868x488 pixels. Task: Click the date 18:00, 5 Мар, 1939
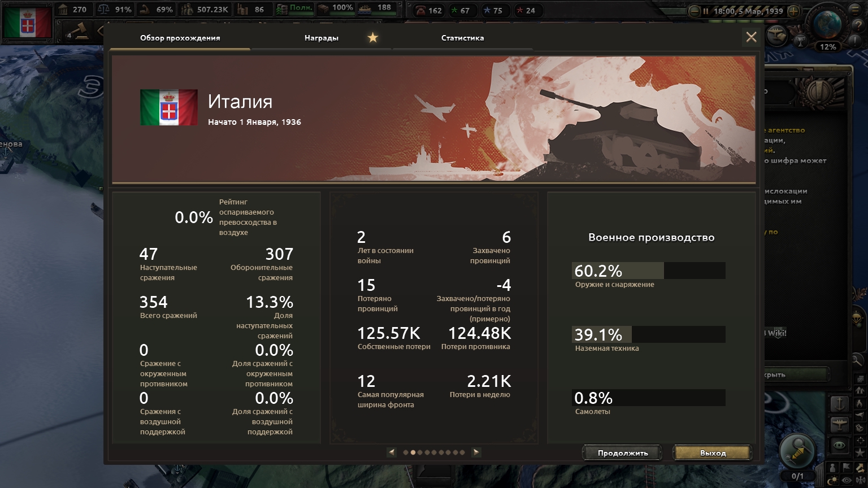(x=748, y=11)
